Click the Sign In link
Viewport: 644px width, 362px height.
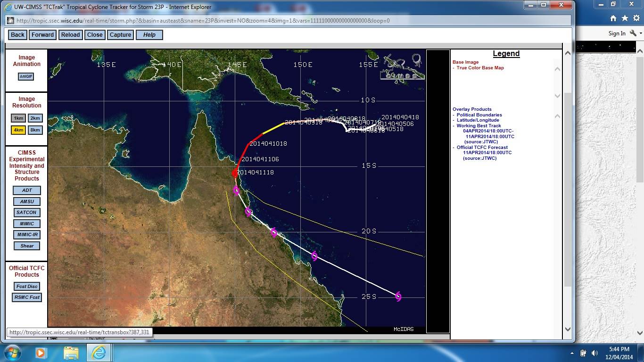point(617,33)
